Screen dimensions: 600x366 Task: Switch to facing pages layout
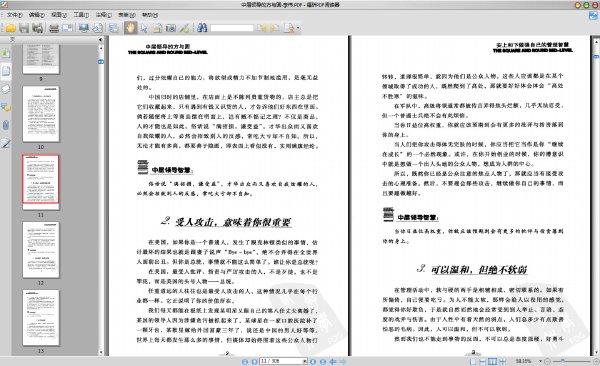(x=492, y=361)
